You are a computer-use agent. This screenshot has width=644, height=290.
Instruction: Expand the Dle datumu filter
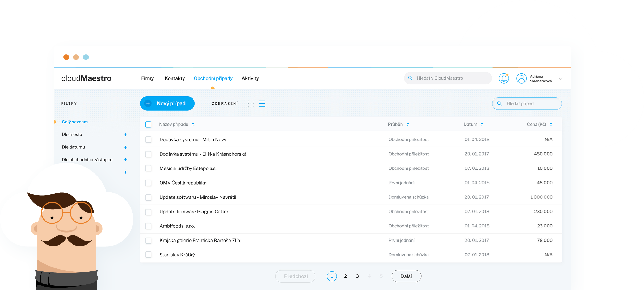(x=125, y=147)
